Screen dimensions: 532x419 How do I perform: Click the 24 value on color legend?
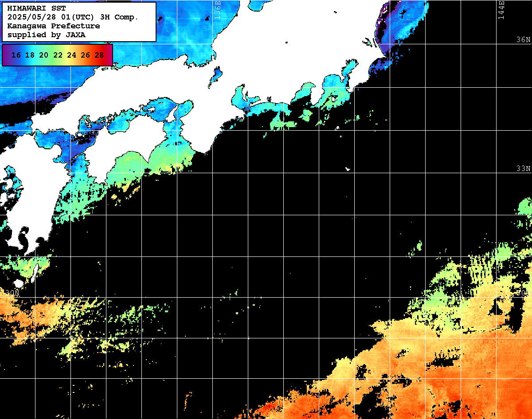pos(71,55)
